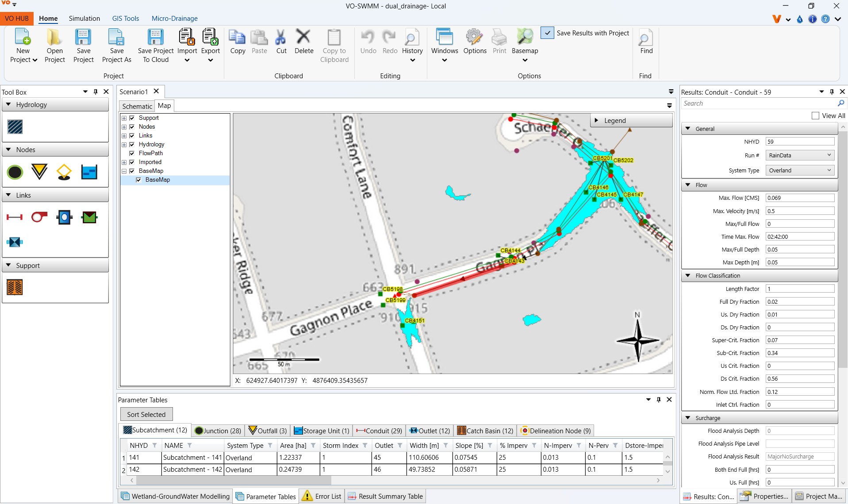Screen dimensions: 848x504
Task: Open the Properties panel tab
Action: click(764, 496)
